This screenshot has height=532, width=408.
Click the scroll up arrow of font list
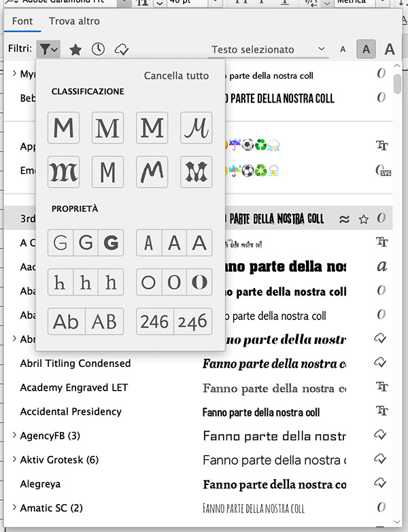coord(398,65)
